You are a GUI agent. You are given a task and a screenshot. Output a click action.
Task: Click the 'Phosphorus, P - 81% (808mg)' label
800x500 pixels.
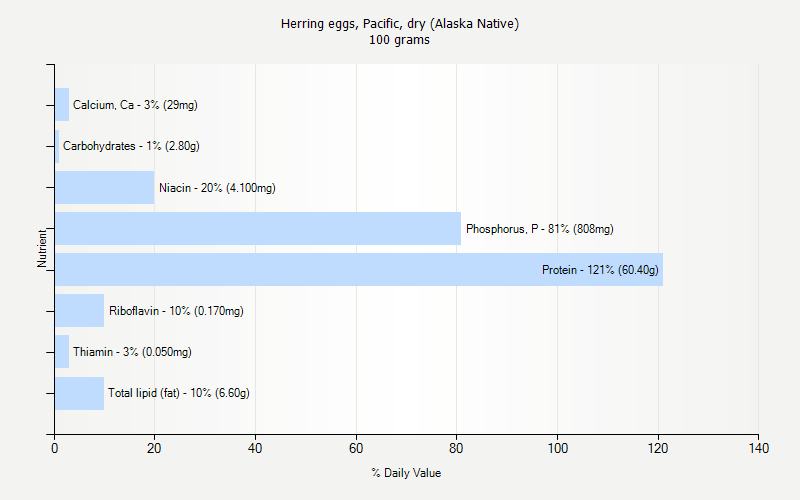pos(539,229)
